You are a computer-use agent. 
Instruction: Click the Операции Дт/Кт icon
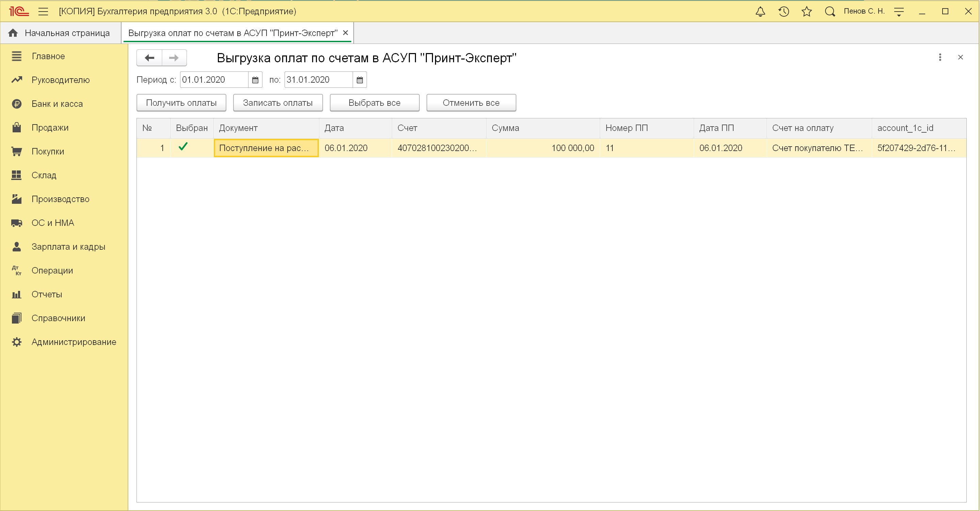click(17, 270)
